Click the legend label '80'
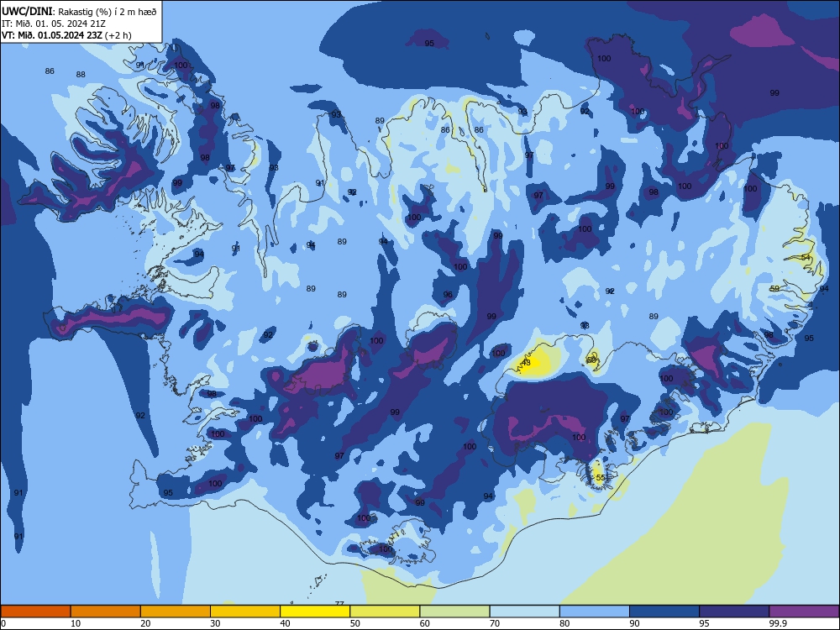The image size is (840, 630). point(564,623)
